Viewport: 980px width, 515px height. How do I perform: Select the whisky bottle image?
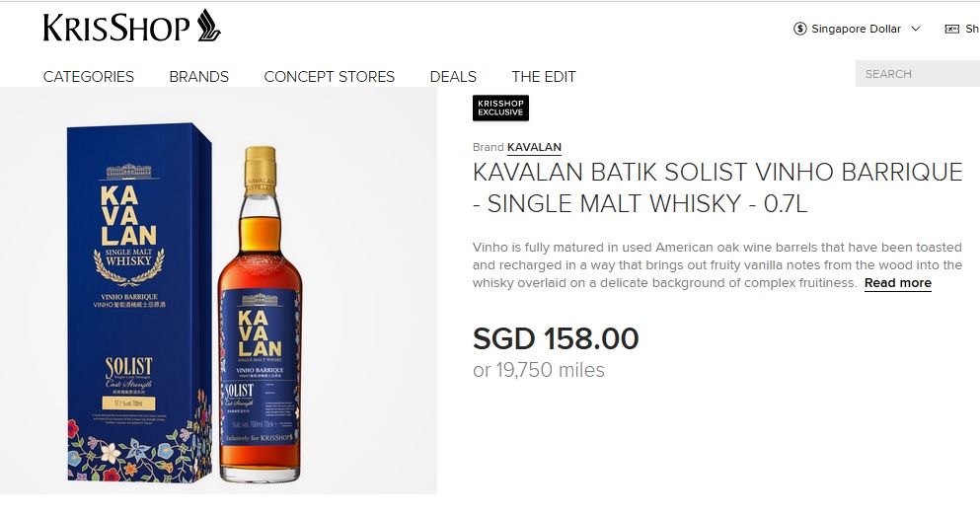(260, 315)
